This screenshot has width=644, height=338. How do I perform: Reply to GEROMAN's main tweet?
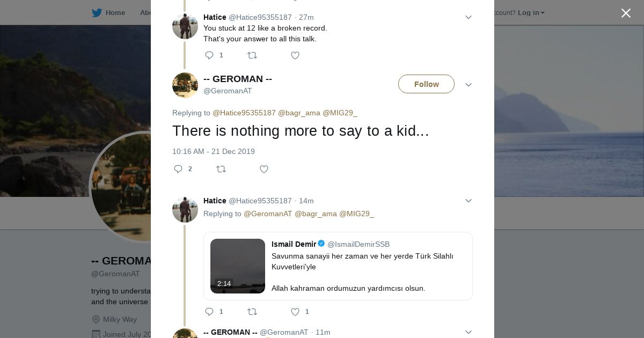point(178,169)
